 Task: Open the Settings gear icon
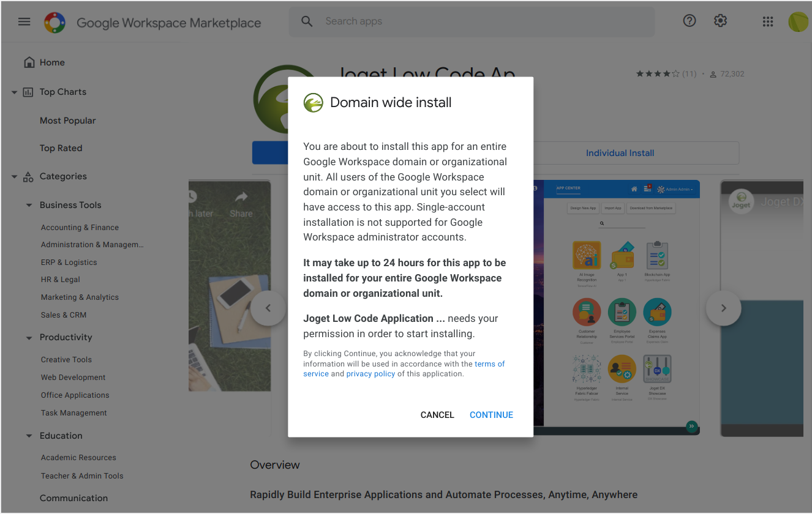point(720,21)
